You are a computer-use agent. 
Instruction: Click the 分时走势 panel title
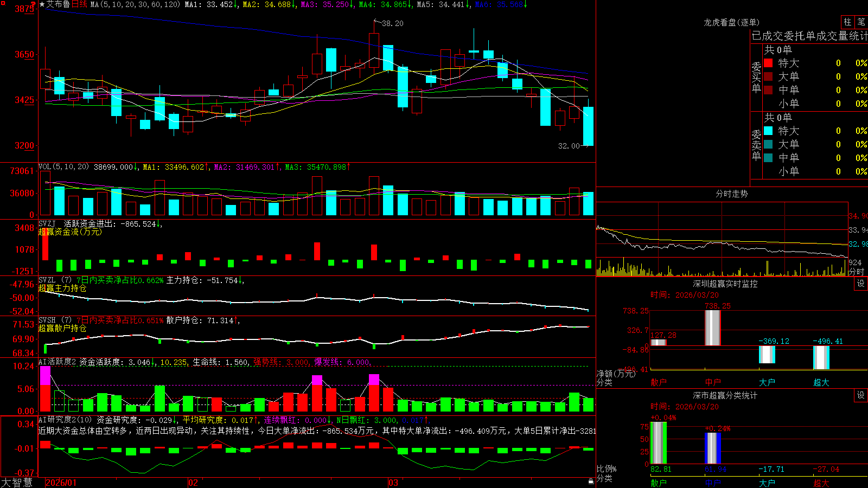click(x=731, y=194)
